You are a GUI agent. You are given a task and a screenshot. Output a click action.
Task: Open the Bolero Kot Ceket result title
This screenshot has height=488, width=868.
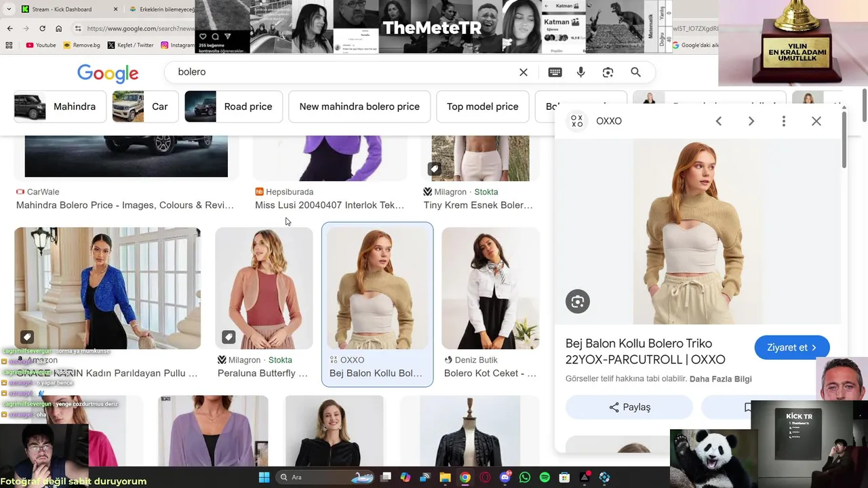(490, 373)
